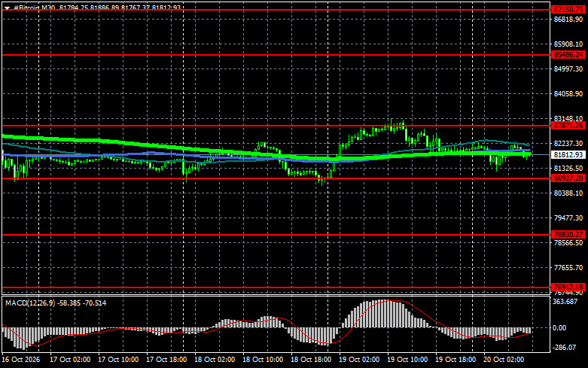
Task: Click the 17 Oct 10:00 time label
Action: coord(118,360)
